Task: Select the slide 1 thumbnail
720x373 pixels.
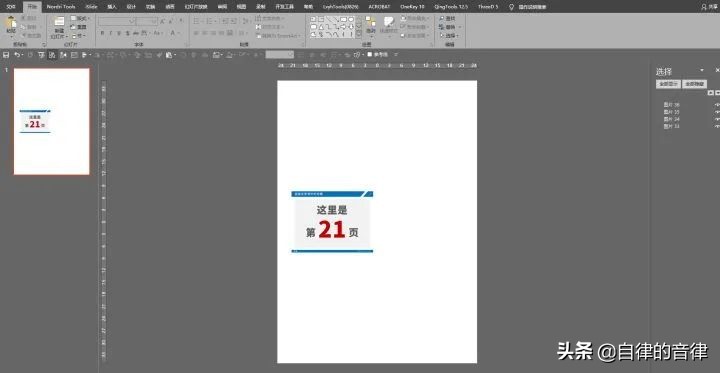Action: (x=51, y=122)
